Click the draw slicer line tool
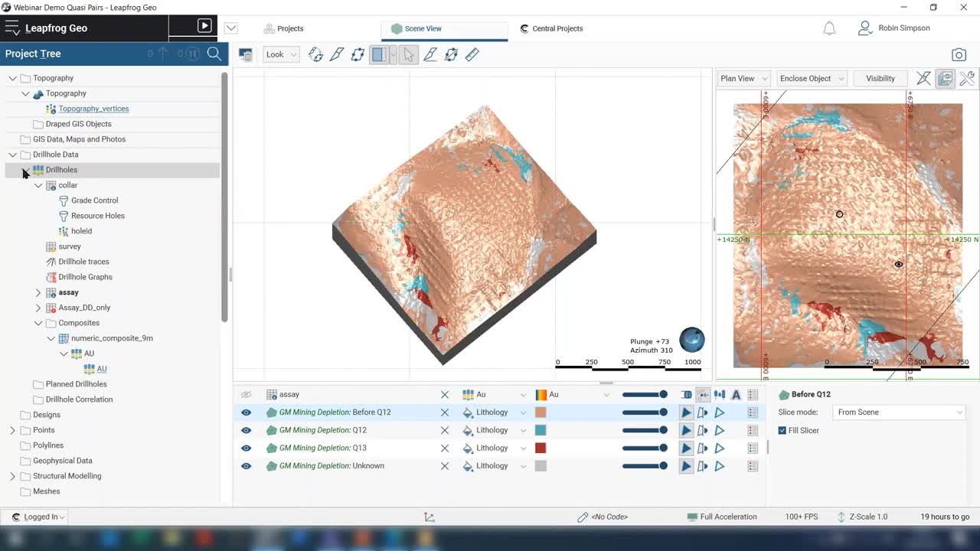This screenshot has width=980, height=551. (x=430, y=54)
